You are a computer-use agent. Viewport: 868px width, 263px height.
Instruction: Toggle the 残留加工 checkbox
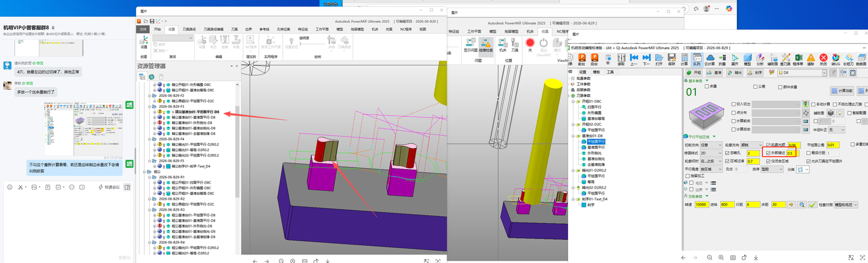687,176
